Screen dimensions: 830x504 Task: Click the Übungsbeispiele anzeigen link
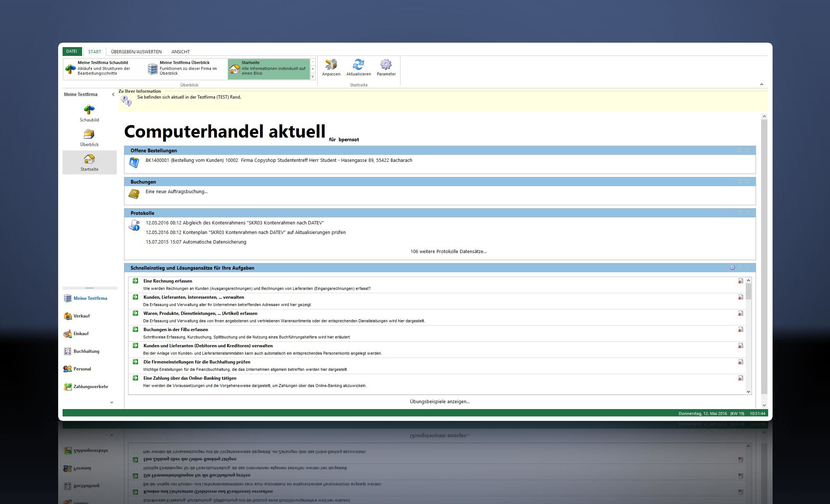[x=439, y=402]
